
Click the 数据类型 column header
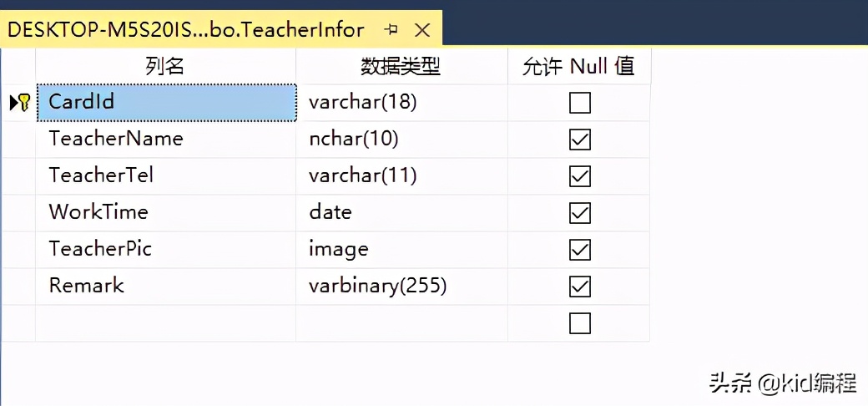coord(401,66)
